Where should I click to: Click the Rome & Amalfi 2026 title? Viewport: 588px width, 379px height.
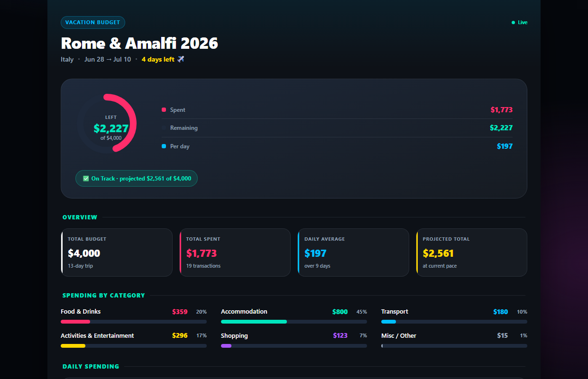click(139, 43)
